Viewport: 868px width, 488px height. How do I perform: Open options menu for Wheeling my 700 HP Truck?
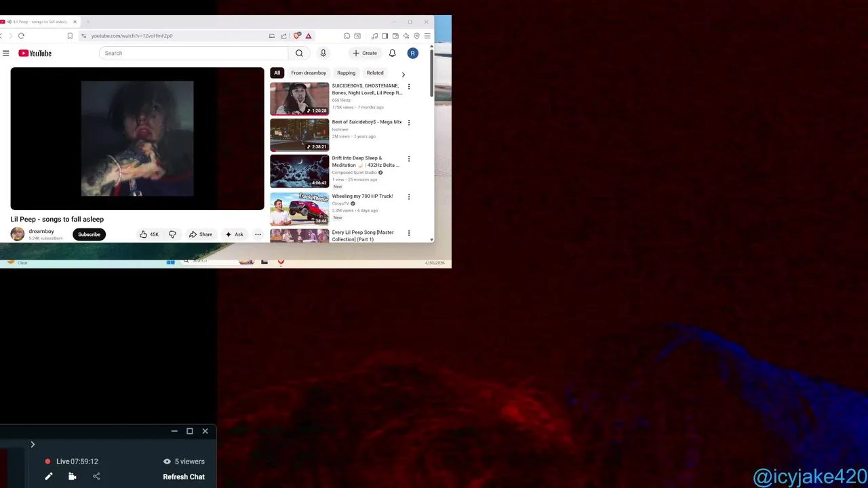(x=408, y=197)
